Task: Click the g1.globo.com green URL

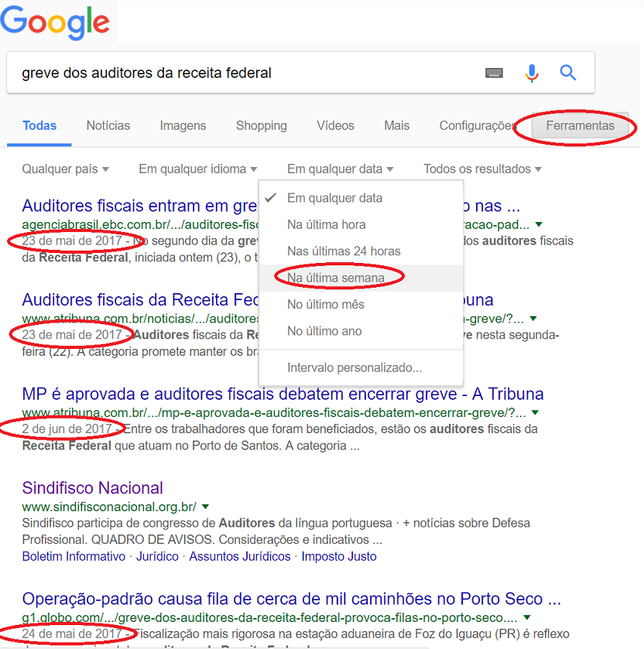Action: point(269,617)
